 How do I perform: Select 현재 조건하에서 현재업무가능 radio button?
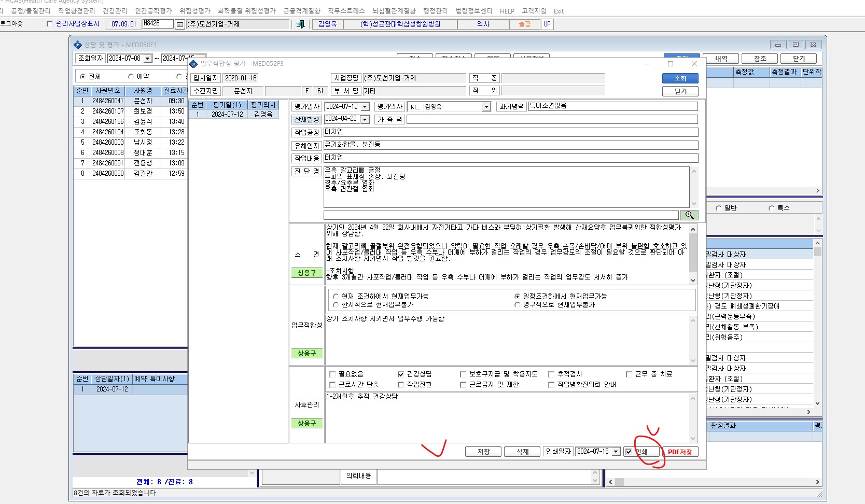point(336,297)
